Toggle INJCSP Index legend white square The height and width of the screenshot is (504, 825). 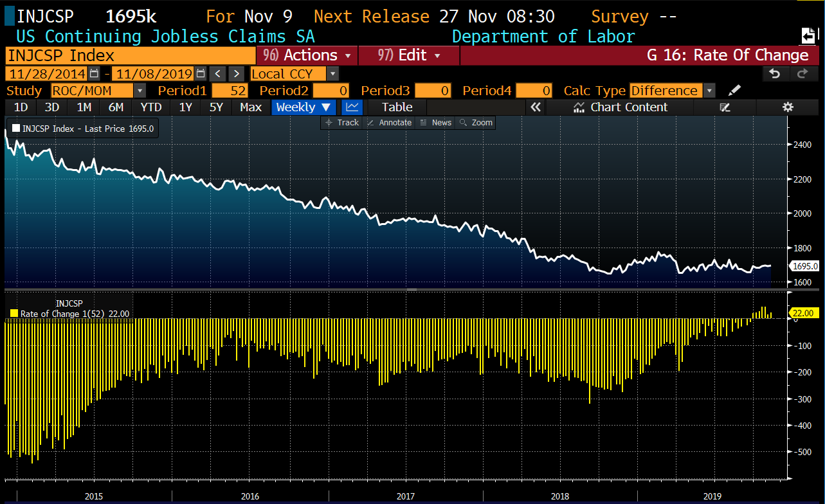tap(16, 129)
